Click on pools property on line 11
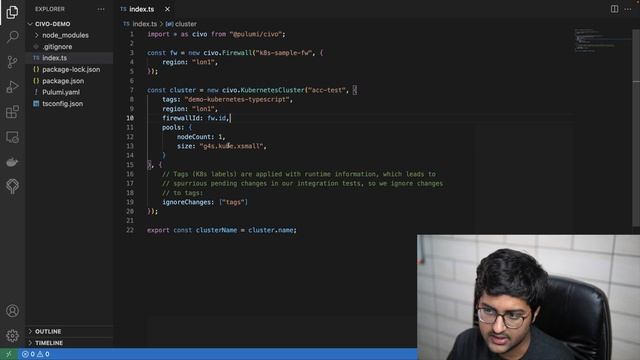The width and height of the screenshot is (640, 360). click(171, 127)
